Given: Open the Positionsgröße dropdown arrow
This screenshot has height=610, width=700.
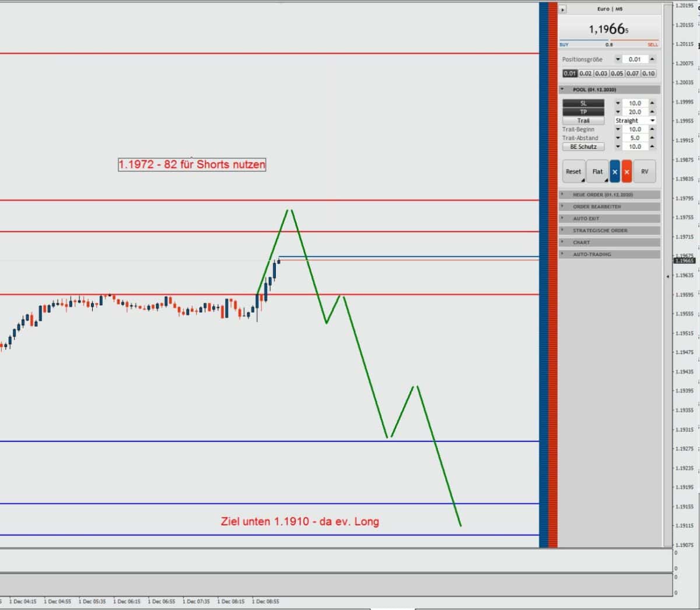Looking at the screenshot, I should (617, 59).
